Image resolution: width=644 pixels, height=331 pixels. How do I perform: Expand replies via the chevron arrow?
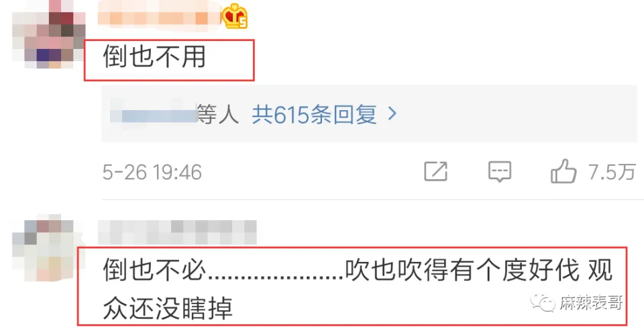click(x=392, y=114)
